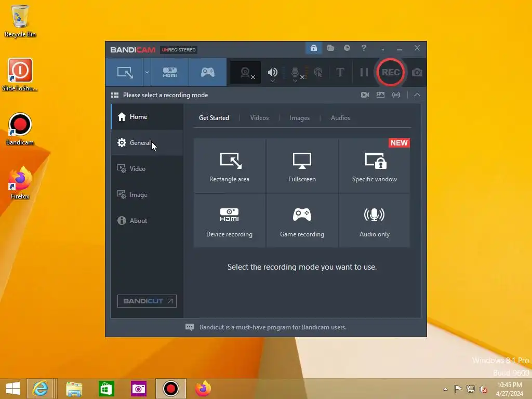Open the output folder icon in title bar

click(x=330, y=48)
